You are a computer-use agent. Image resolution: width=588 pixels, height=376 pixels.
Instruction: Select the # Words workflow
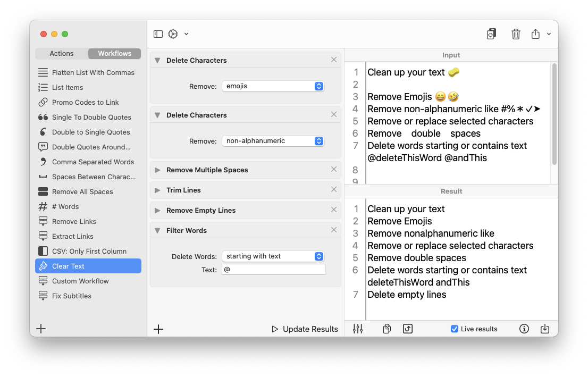click(x=88, y=206)
